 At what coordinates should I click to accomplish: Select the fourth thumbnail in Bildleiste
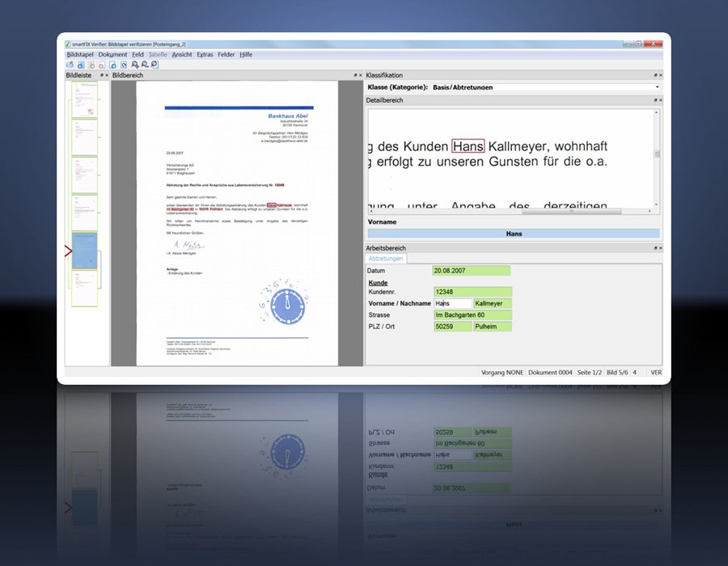(84, 213)
